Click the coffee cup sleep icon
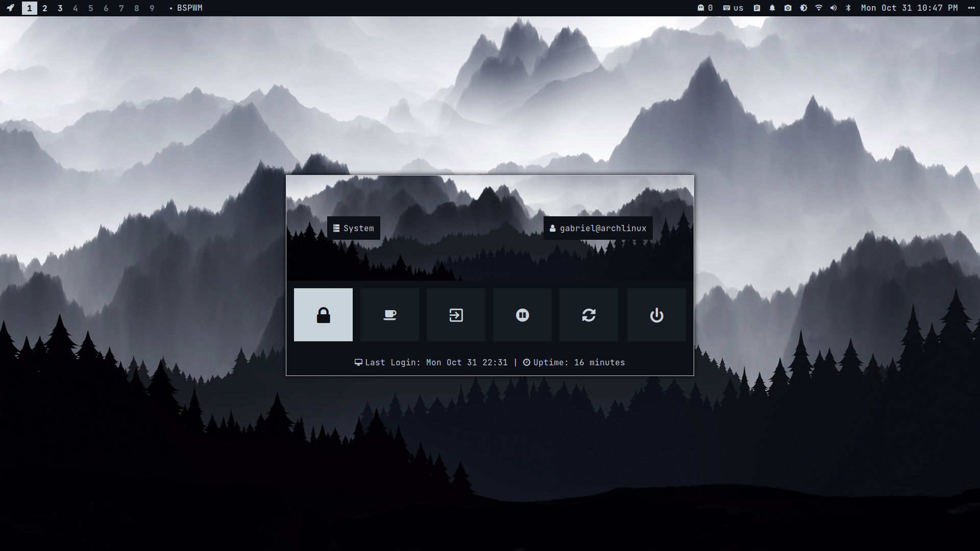This screenshot has width=980, height=551. [x=389, y=315]
